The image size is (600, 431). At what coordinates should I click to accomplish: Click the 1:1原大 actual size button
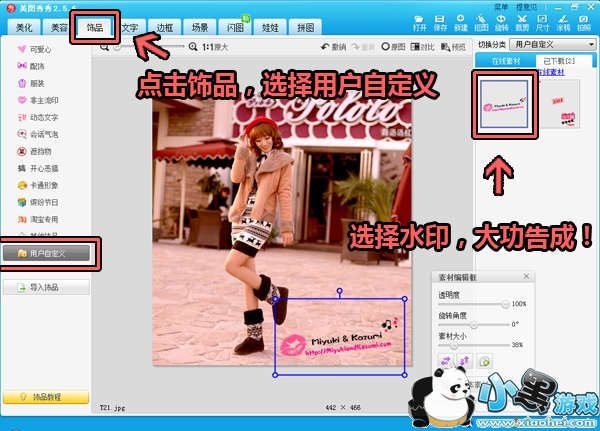(215, 47)
